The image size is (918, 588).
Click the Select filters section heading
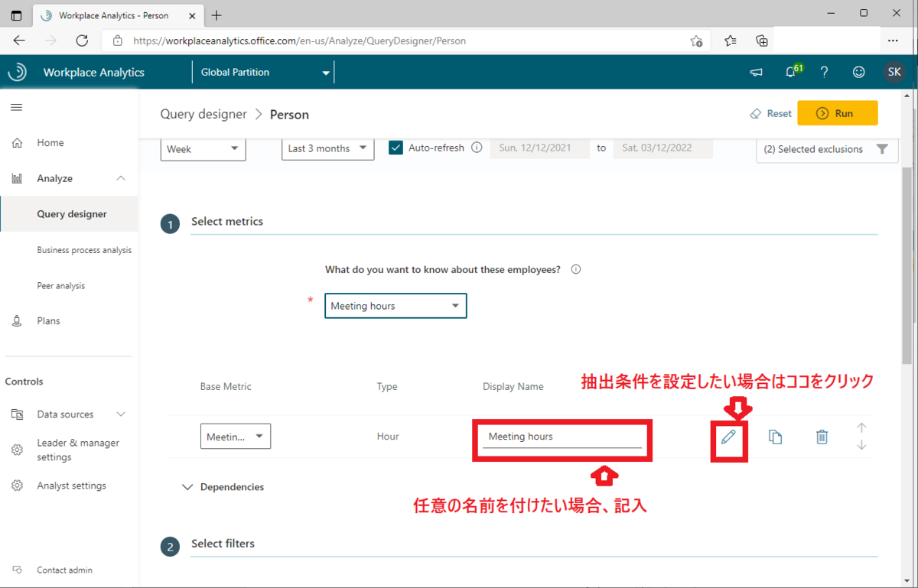point(223,543)
